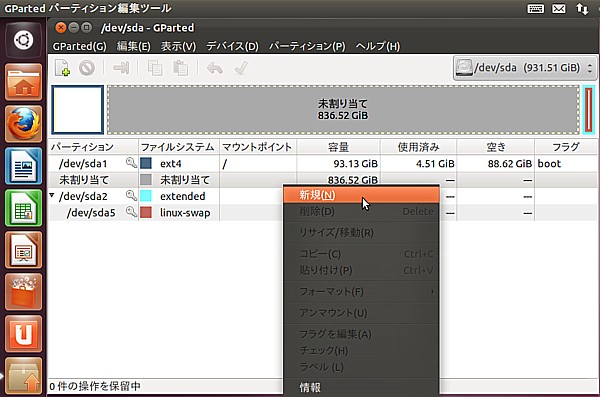Click the New partition toolbar icon

click(x=62, y=68)
